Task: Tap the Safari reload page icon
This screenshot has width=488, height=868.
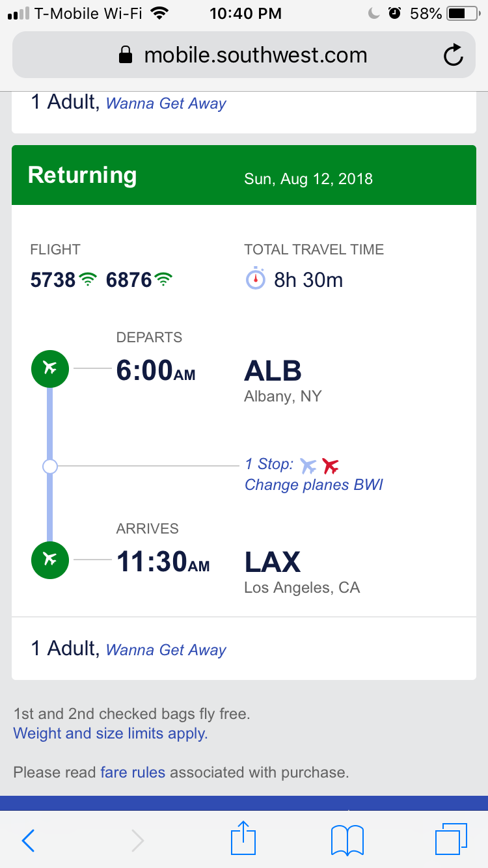Action: tap(453, 56)
